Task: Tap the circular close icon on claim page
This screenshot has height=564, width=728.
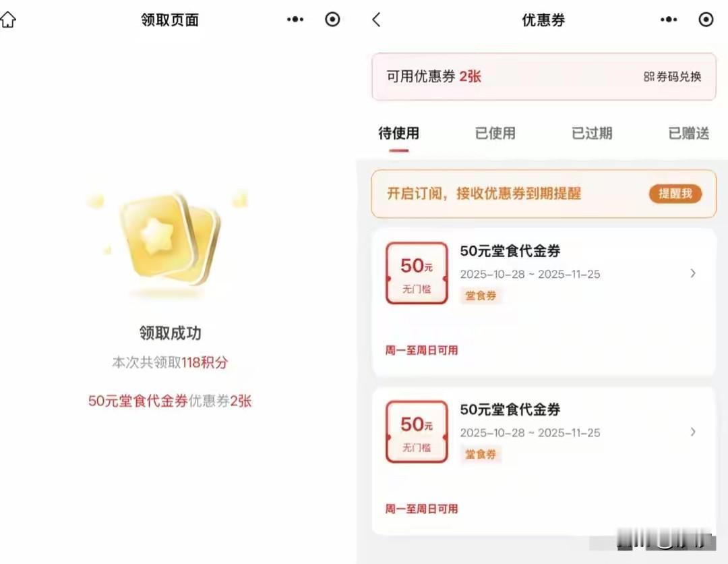Action: click(x=332, y=20)
